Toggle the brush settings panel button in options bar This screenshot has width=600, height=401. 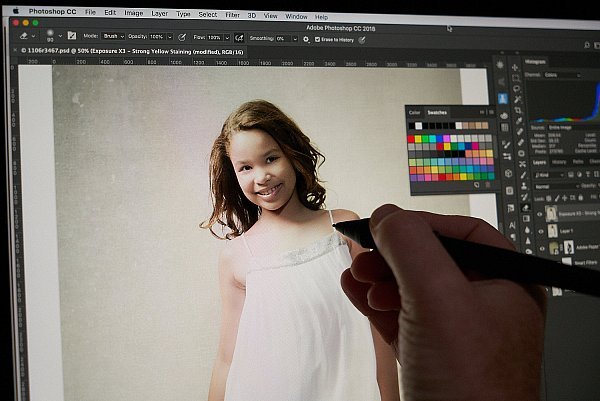tap(72, 36)
